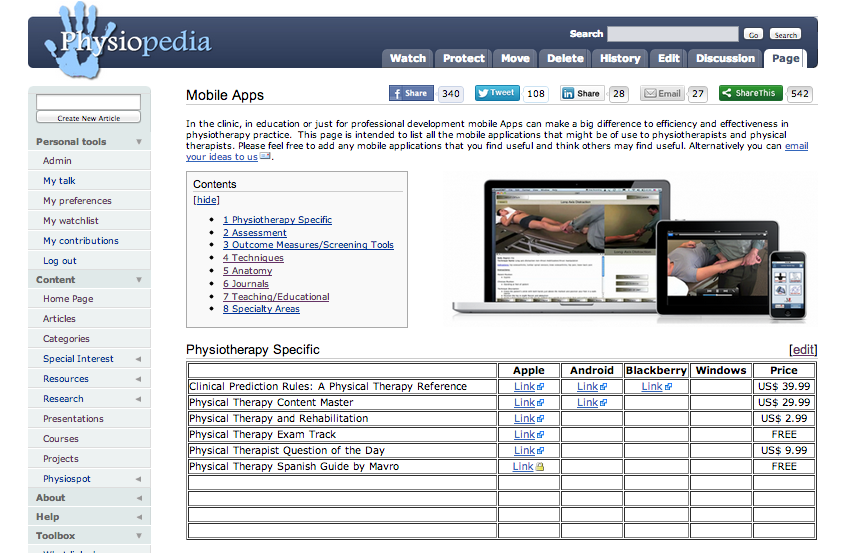The width and height of the screenshot is (854, 553).
Task: Open the History tab
Action: pyautogui.click(x=620, y=58)
